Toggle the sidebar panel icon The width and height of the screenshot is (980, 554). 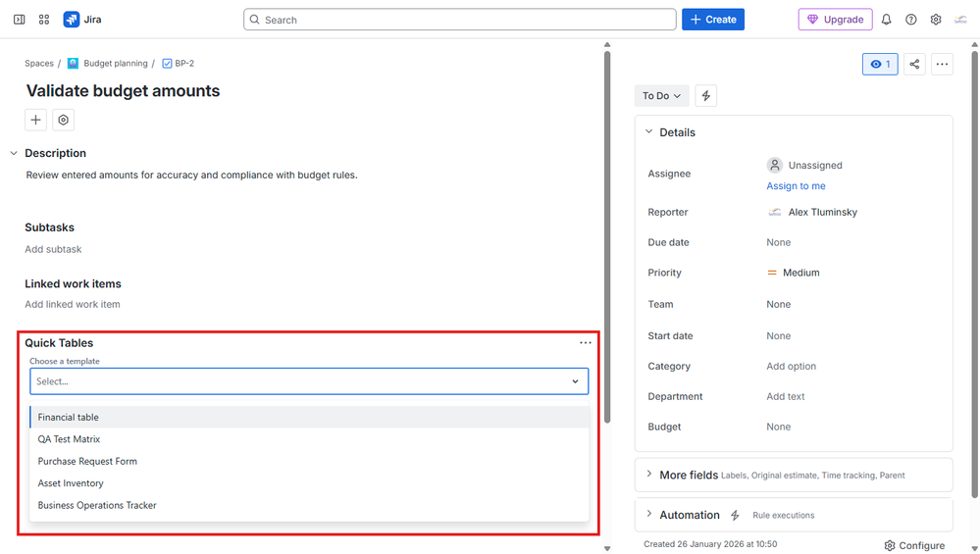pos(20,20)
